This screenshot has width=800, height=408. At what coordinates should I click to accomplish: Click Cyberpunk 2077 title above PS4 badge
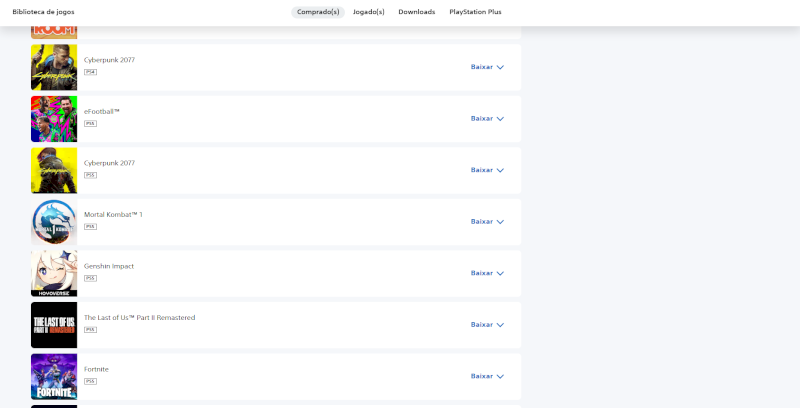click(109, 60)
